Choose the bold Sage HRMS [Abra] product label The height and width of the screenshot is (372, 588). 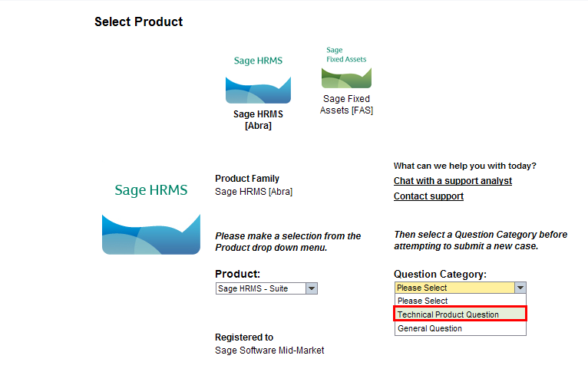point(258,120)
